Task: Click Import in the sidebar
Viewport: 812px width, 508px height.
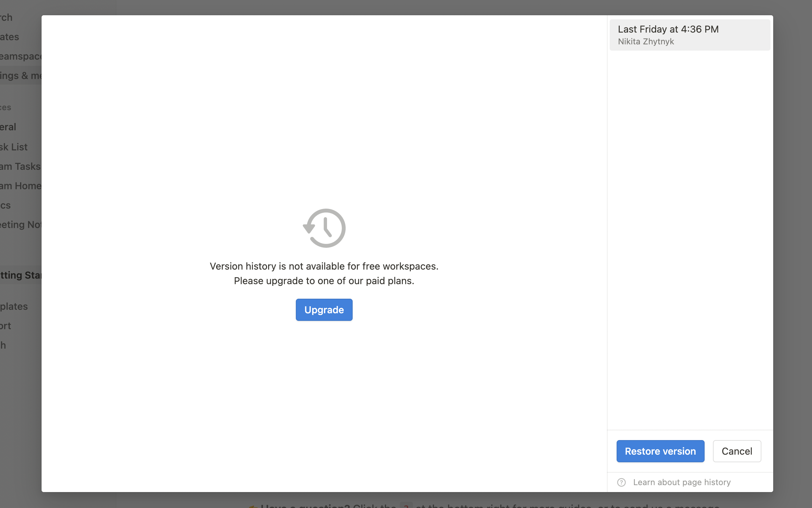Action: coord(6,326)
